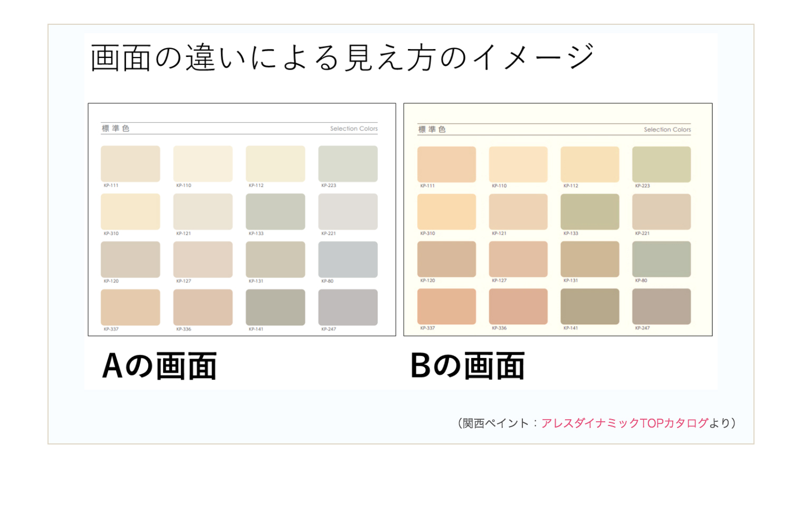Click KP-247 swatch in A panel

point(348,307)
